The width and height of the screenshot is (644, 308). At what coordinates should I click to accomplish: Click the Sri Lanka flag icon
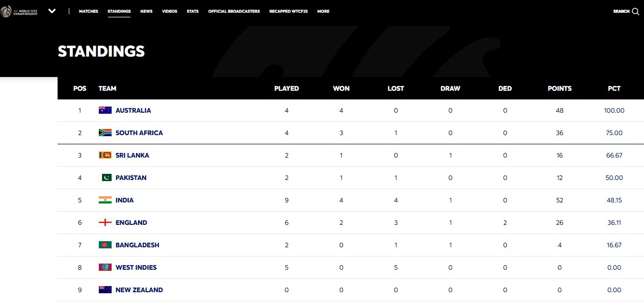pyautogui.click(x=105, y=155)
